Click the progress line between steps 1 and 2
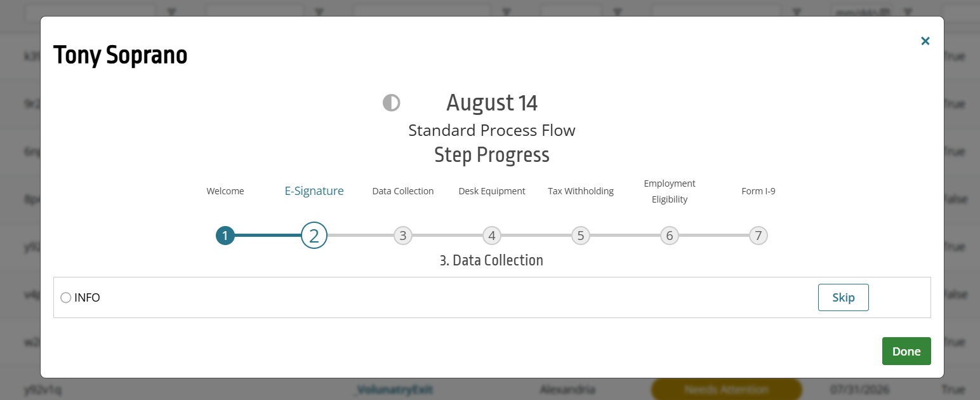Image resolution: width=980 pixels, height=400 pixels. pos(268,236)
